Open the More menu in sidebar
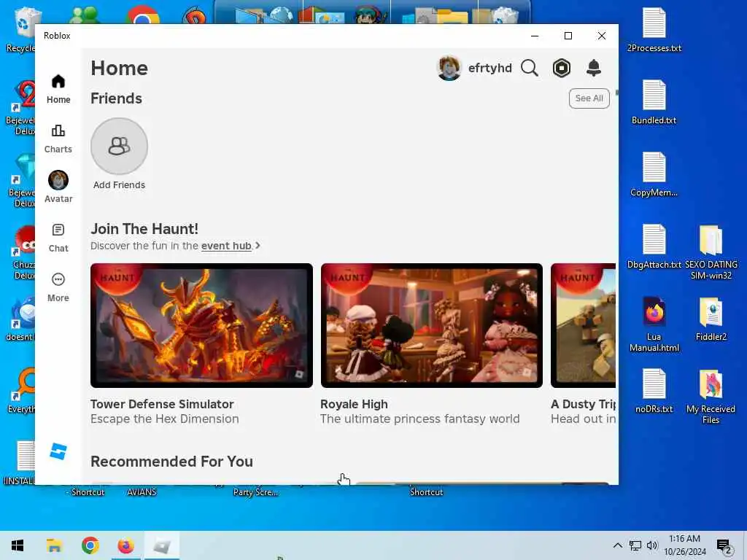The image size is (747, 560). click(58, 287)
